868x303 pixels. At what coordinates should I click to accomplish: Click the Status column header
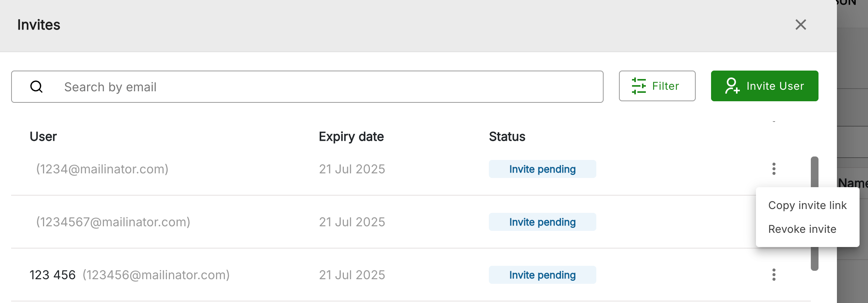click(507, 137)
